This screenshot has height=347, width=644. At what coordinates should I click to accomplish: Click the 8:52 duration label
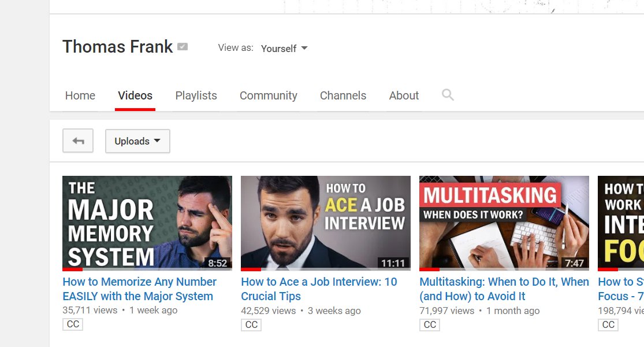click(x=217, y=263)
